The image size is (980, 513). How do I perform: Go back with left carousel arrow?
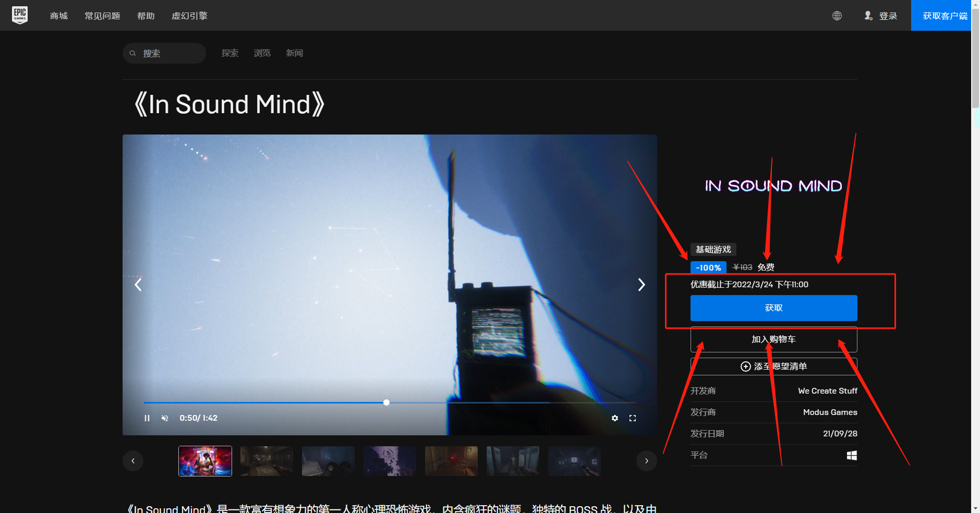pyautogui.click(x=138, y=285)
